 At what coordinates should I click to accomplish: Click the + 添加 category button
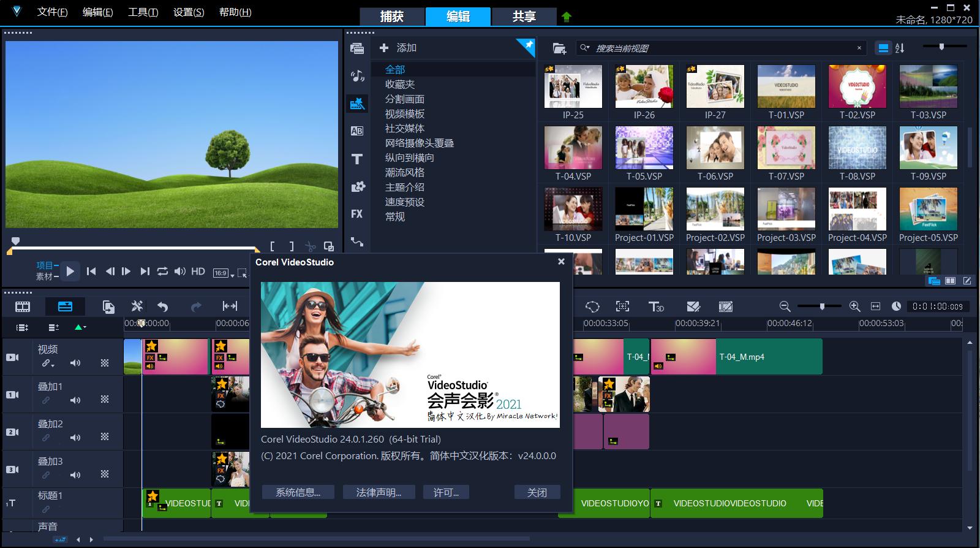[x=398, y=48]
